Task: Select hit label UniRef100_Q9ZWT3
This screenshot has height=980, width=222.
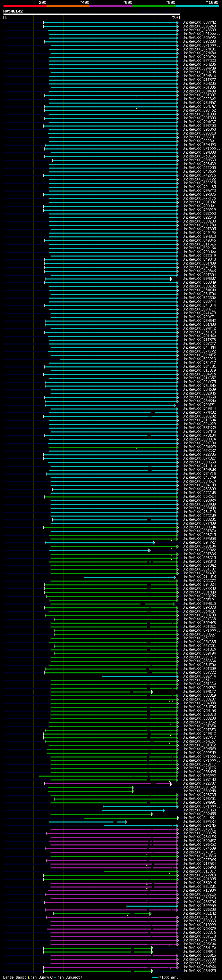Action: click(199, 561)
